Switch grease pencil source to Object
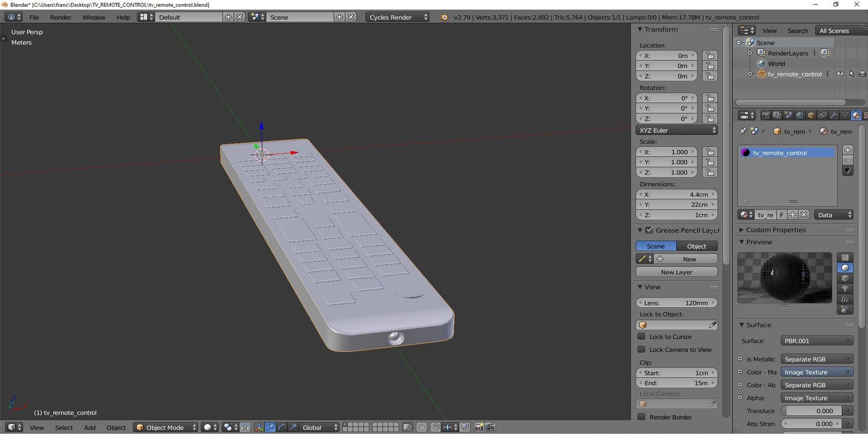This screenshot has width=868, height=434. click(697, 246)
